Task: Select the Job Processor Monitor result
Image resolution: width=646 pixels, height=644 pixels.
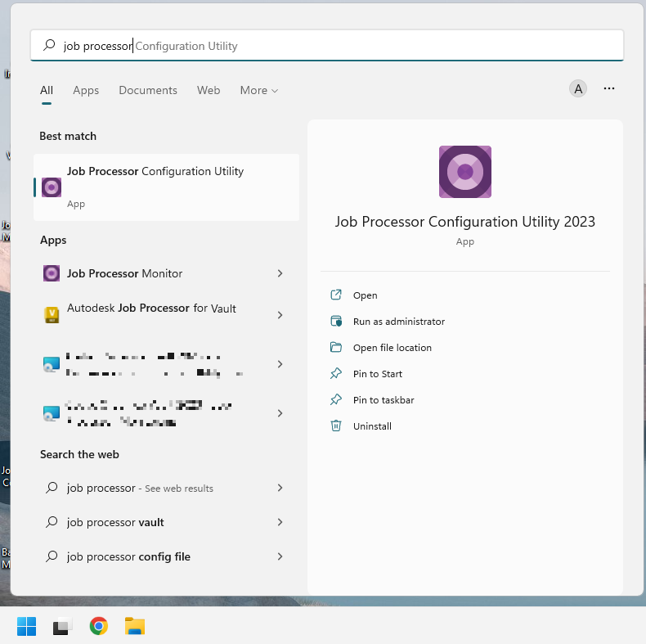Action: pos(167,273)
